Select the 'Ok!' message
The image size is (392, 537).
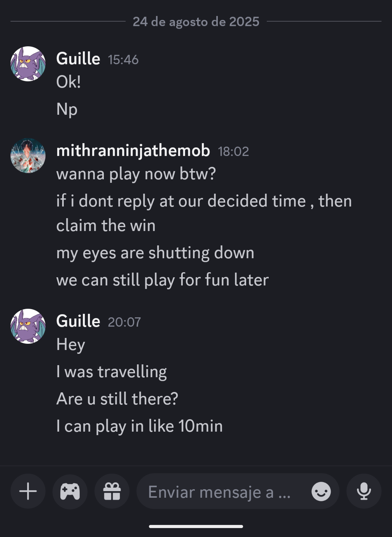tap(68, 82)
